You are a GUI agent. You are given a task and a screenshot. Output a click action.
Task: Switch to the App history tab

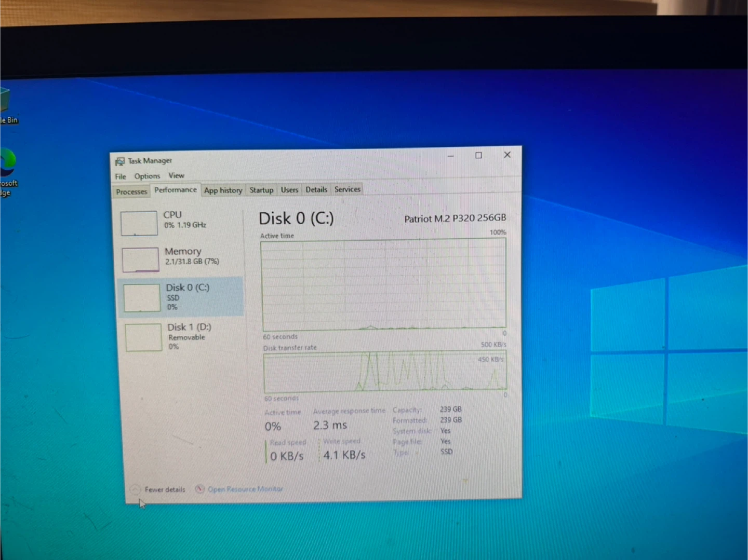tap(223, 190)
